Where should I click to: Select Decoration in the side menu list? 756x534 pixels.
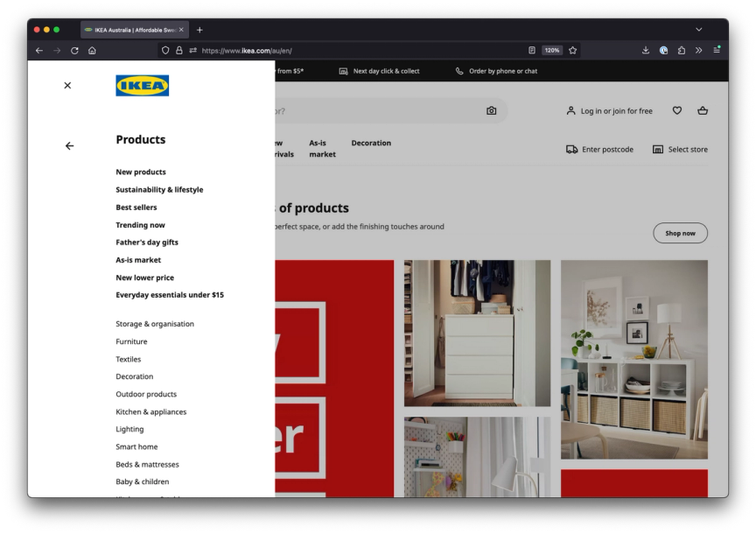[135, 376]
